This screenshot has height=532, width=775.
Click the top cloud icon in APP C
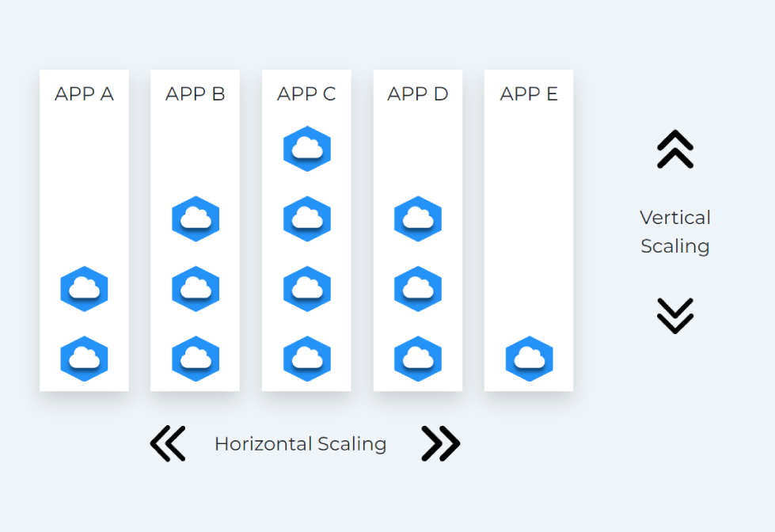306,149
